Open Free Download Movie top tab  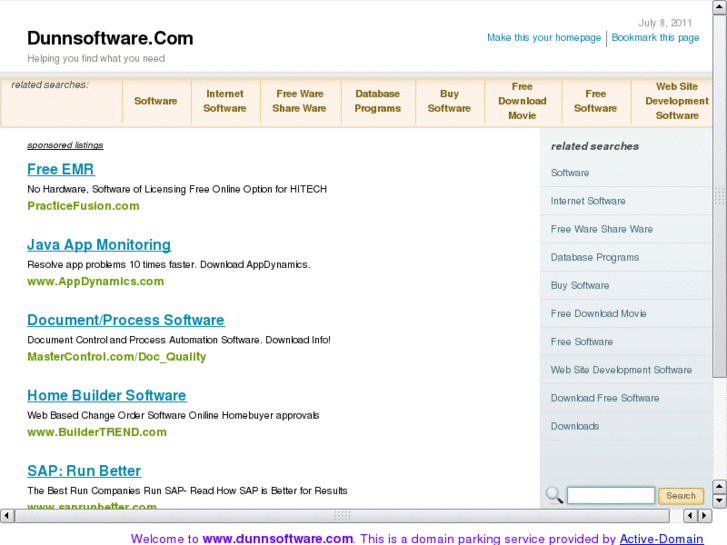click(523, 101)
